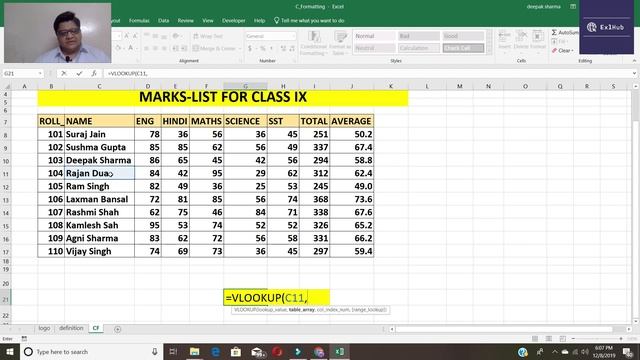Open the Insert Function fx dialog
640x360 pixels.
94,73
